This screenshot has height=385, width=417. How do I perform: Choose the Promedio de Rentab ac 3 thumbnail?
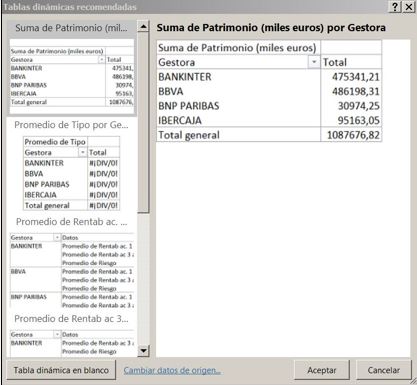[72, 335]
